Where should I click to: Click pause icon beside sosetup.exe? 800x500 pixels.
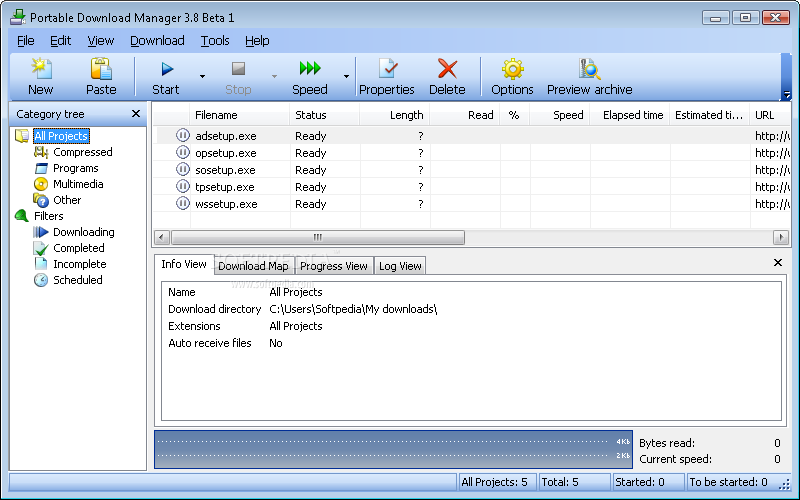(x=183, y=169)
